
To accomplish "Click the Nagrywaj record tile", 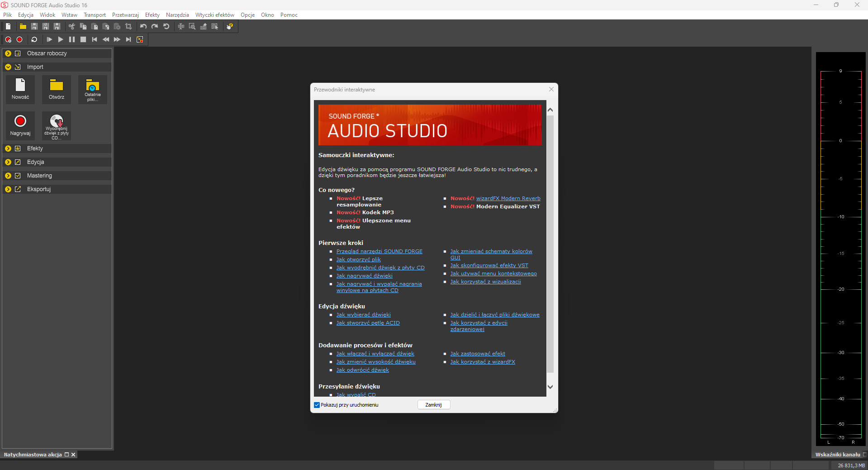I will coord(20,126).
